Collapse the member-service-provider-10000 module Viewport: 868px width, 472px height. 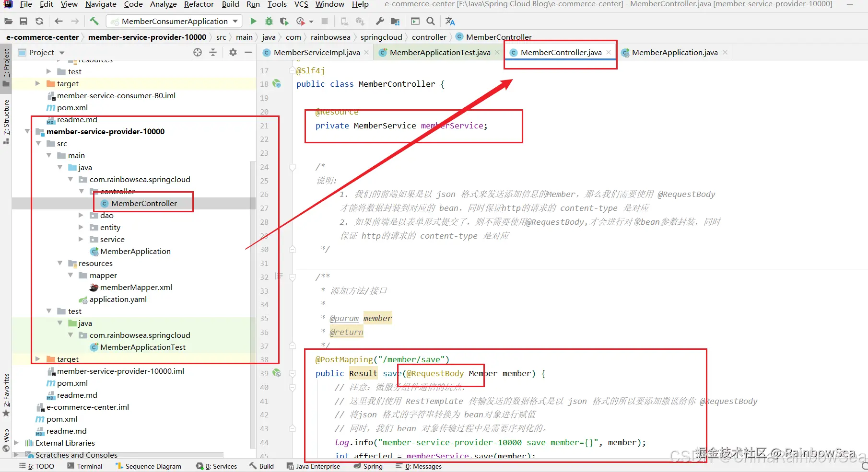pyautogui.click(x=27, y=131)
